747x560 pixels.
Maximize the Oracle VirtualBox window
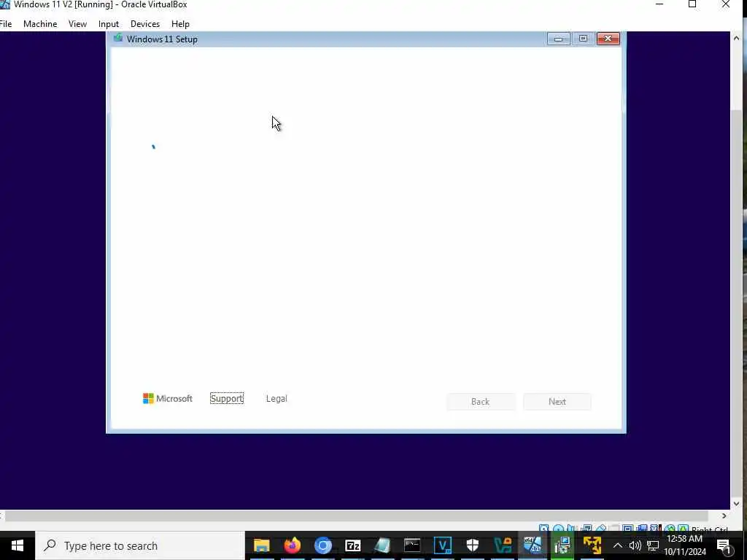click(692, 4)
